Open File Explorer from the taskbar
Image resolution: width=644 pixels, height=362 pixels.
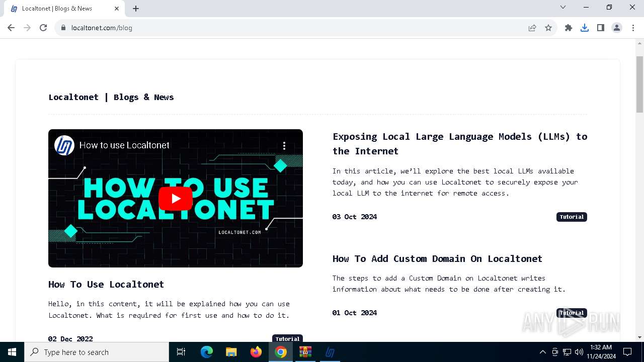tap(231, 352)
